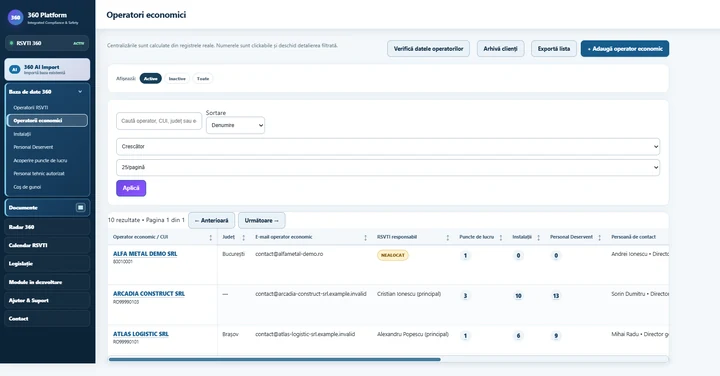Click the Documente section header
720x376 pixels.
pos(47,208)
